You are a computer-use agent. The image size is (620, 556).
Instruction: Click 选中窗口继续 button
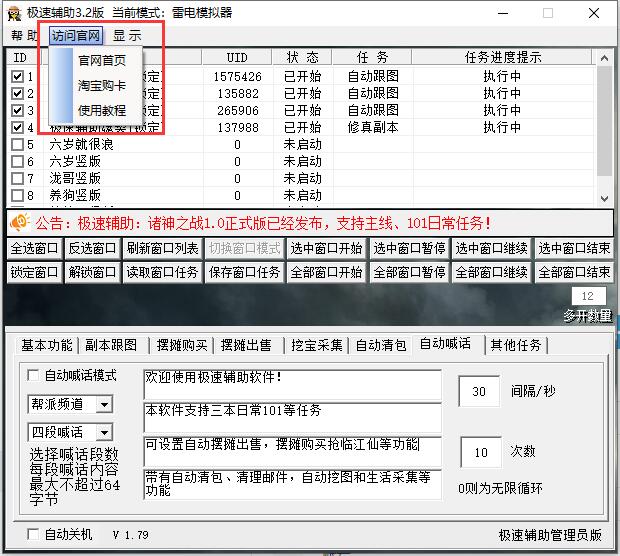tap(491, 248)
